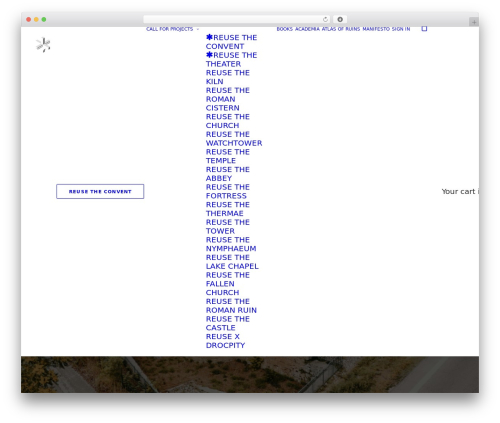This screenshot has height=423, width=500.
Task: Click Sign In in the navigation
Action: click(401, 29)
